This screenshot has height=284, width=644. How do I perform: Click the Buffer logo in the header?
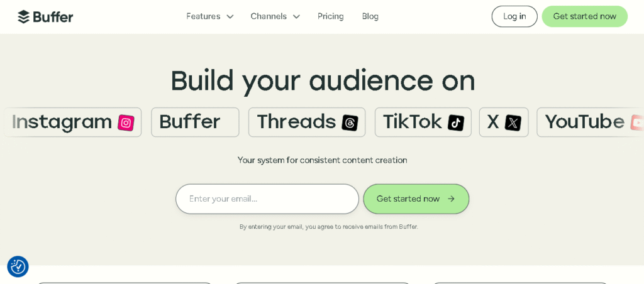tap(45, 17)
